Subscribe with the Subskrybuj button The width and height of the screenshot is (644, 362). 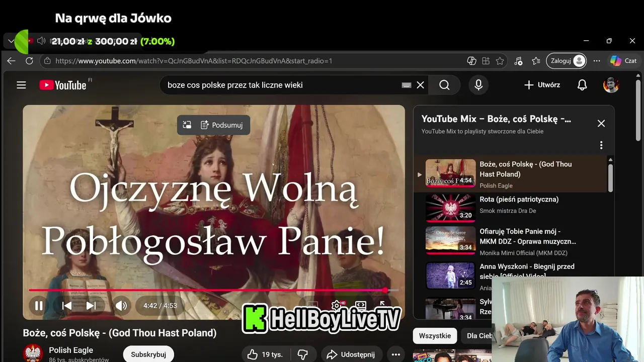click(148, 354)
